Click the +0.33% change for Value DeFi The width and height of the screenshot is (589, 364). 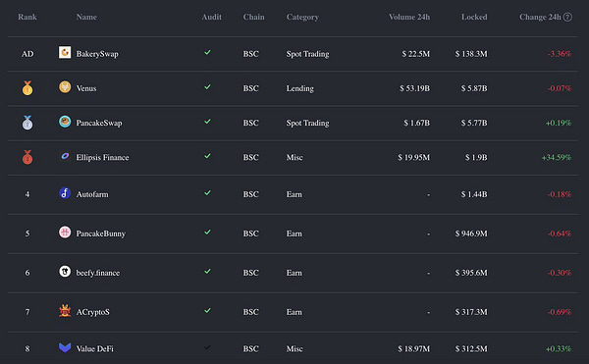[x=559, y=349]
